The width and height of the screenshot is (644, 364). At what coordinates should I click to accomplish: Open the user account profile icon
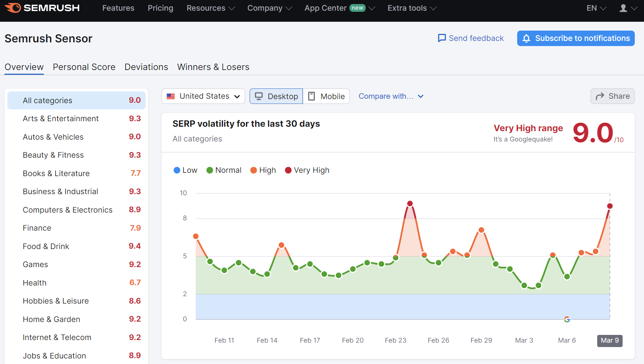[x=623, y=8]
